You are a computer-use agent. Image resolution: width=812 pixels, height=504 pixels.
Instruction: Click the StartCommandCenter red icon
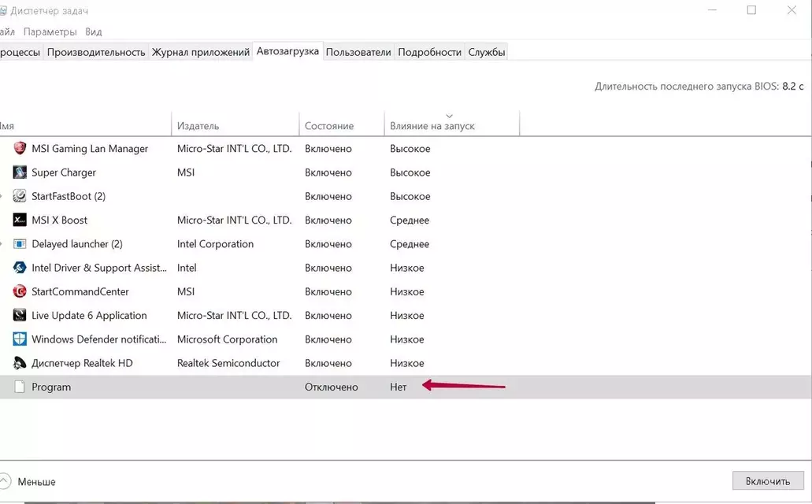tap(20, 291)
